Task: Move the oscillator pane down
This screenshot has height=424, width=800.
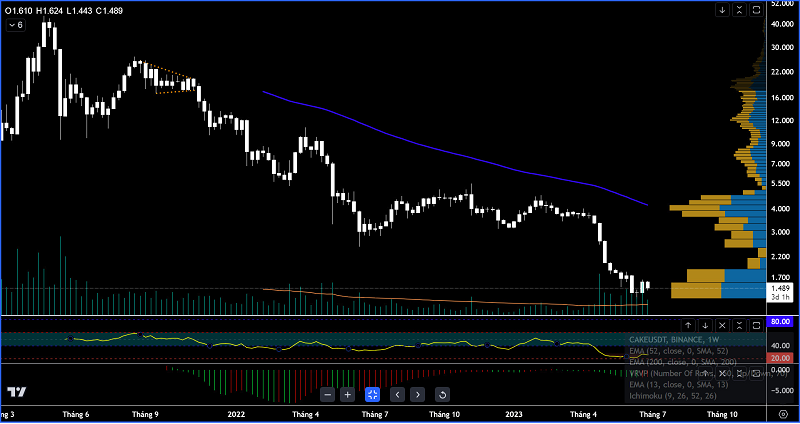Action: (705, 325)
